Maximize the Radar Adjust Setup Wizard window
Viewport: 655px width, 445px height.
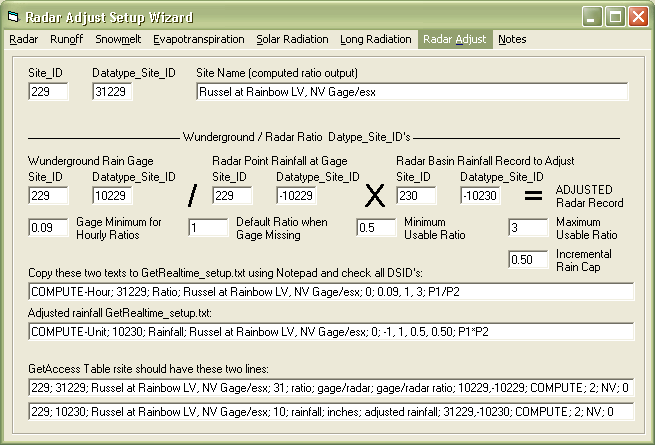click(613, 17)
